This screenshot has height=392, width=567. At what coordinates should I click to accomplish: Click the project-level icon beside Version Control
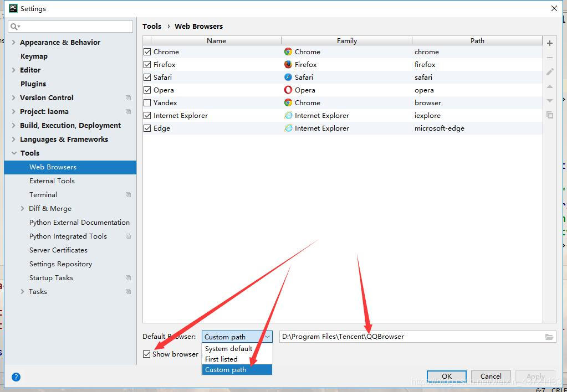(128, 97)
